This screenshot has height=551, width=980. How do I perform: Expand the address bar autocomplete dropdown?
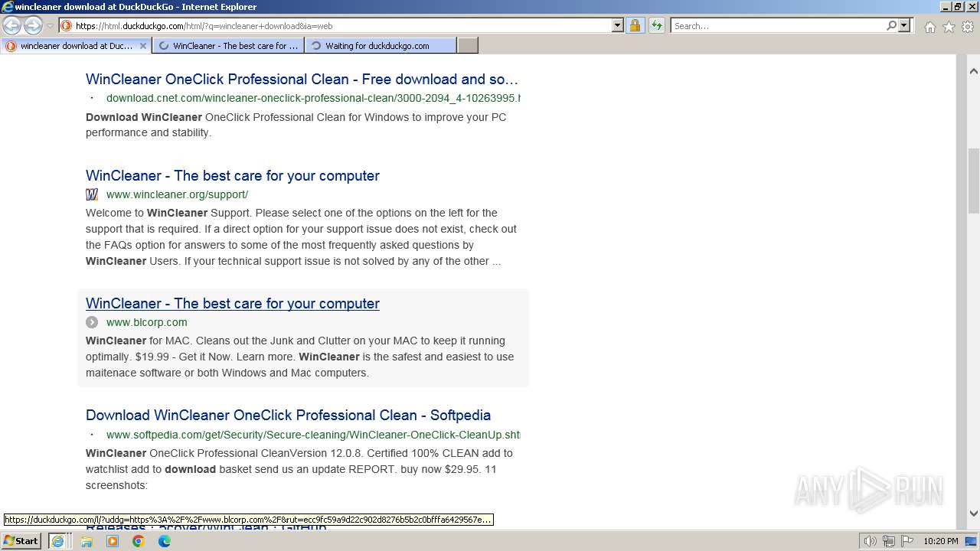tap(618, 25)
